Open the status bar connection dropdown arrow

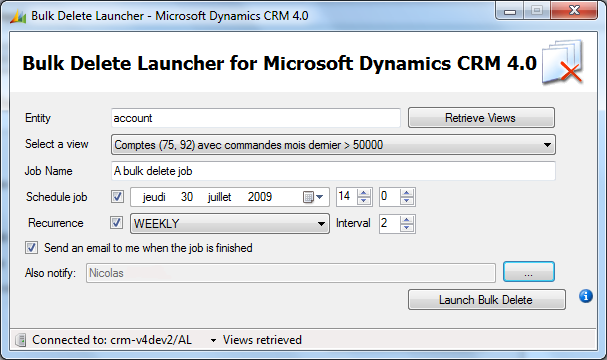213,340
